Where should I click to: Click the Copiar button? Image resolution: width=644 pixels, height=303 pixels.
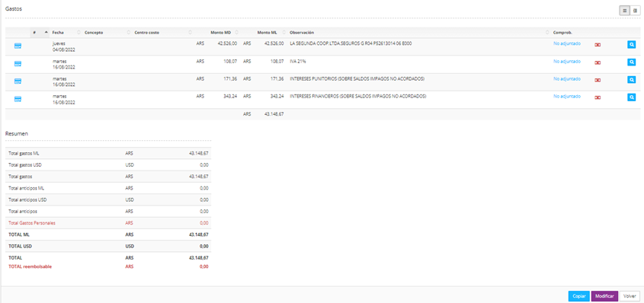click(x=579, y=296)
